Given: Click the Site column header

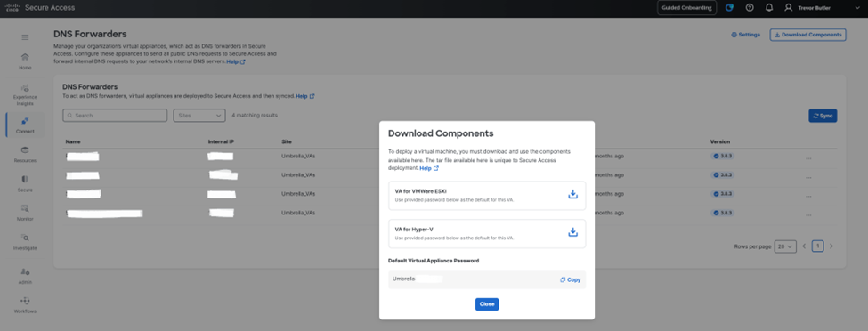Looking at the screenshot, I should [x=286, y=141].
